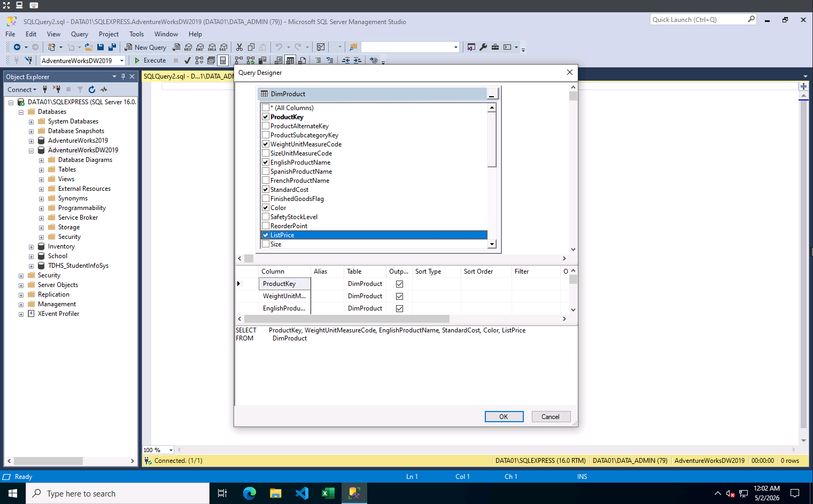Open the Query menu
The width and height of the screenshot is (813, 504).
point(80,34)
